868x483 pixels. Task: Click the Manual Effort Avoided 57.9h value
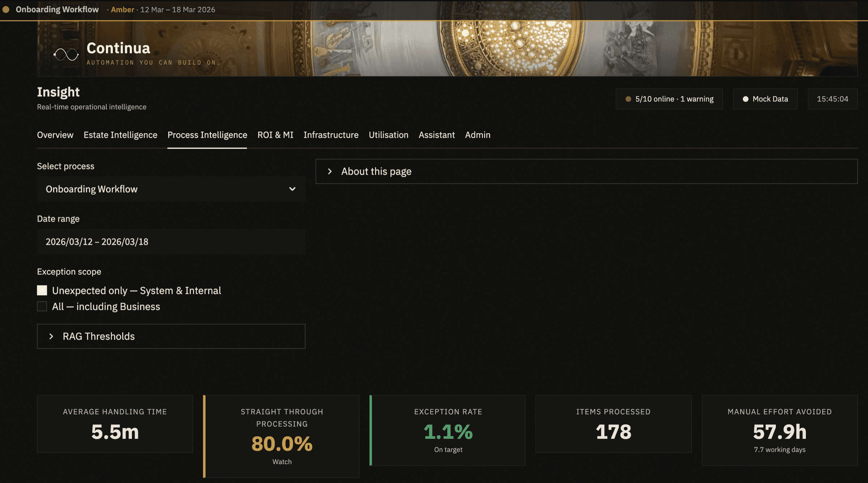point(780,432)
